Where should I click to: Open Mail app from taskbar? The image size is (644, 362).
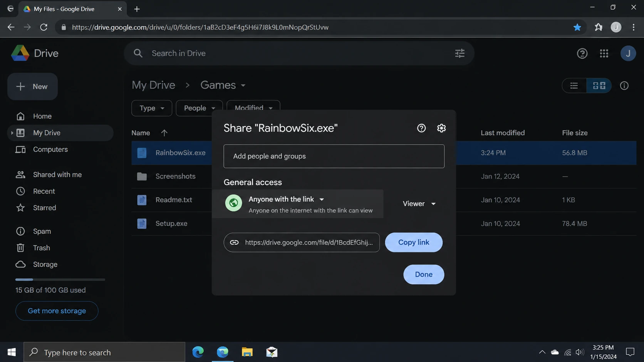pyautogui.click(x=272, y=352)
